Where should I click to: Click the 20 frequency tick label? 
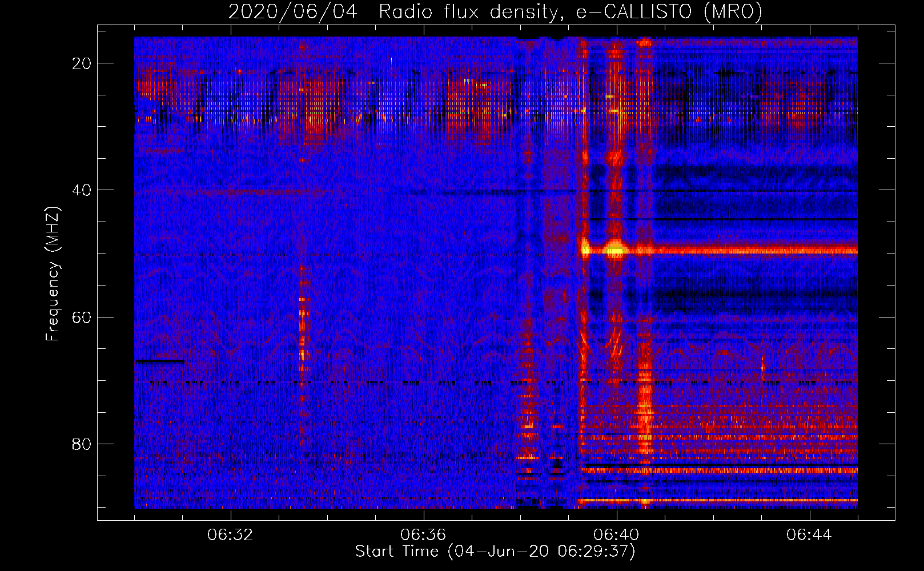point(82,63)
